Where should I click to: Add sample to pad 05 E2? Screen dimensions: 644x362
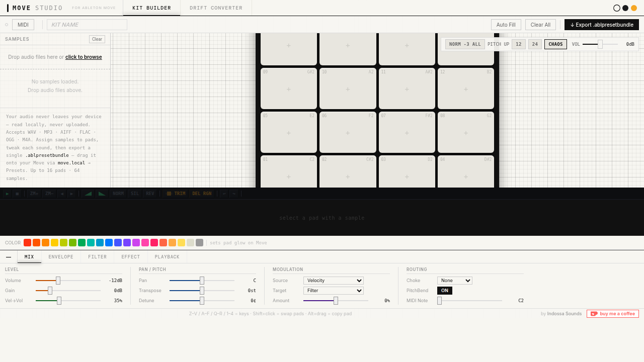coord(289,132)
